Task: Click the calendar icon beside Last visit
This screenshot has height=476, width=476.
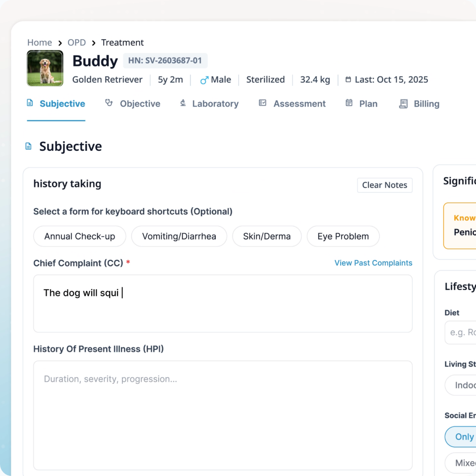Action: (x=348, y=80)
